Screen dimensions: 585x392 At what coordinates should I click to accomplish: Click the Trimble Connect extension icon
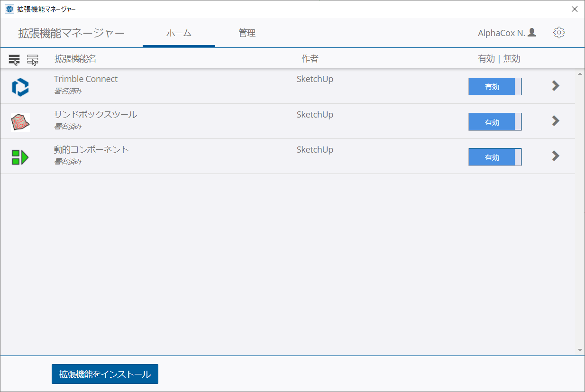click(20, 87)
